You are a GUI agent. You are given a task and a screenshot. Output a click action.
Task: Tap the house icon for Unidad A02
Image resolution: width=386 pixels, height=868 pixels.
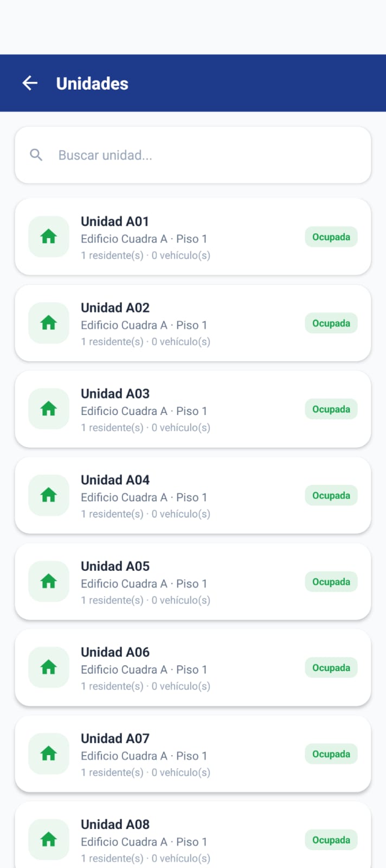click(x=49, y=323)
